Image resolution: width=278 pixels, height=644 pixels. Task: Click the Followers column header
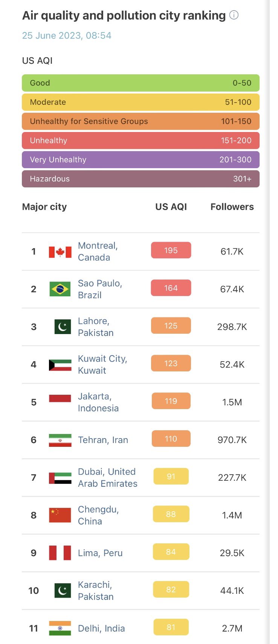(x=232, y=207)
